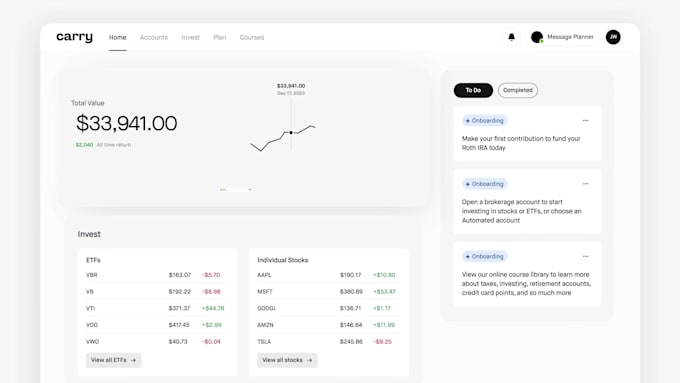680x383 pixels.
Task: Click the Individual Stocks heading
Action: pos(283,260)
